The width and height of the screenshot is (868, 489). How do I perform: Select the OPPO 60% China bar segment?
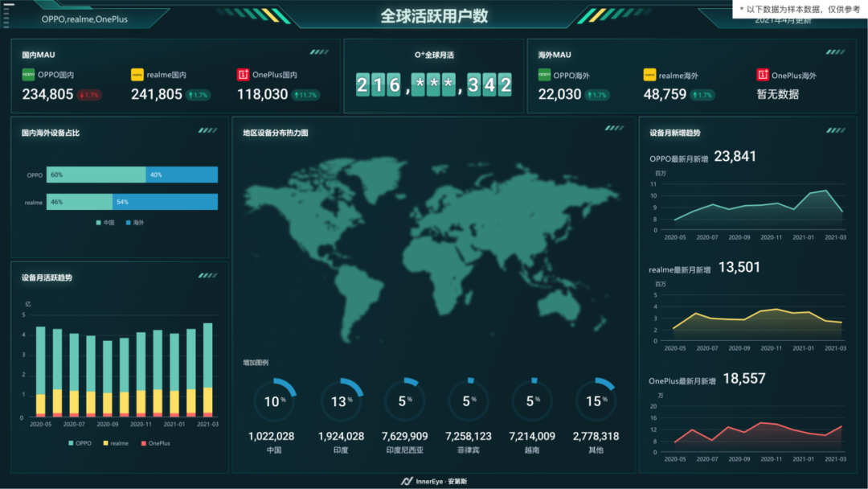[96, 175]
